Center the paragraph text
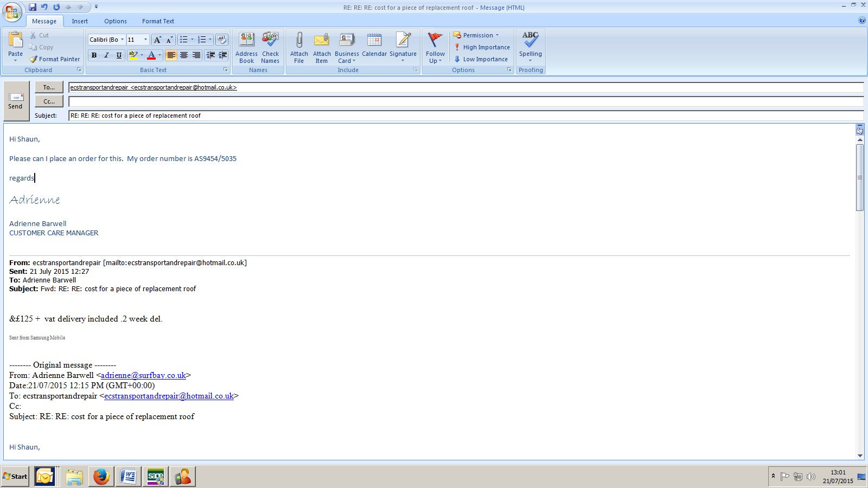The image size is (868, 488). coord(184,55)
